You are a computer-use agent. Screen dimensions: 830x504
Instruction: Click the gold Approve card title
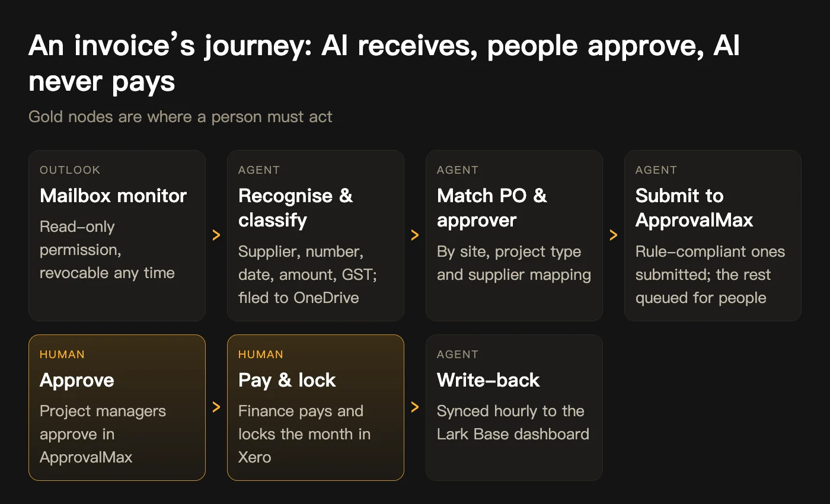[x=77, y=380]
